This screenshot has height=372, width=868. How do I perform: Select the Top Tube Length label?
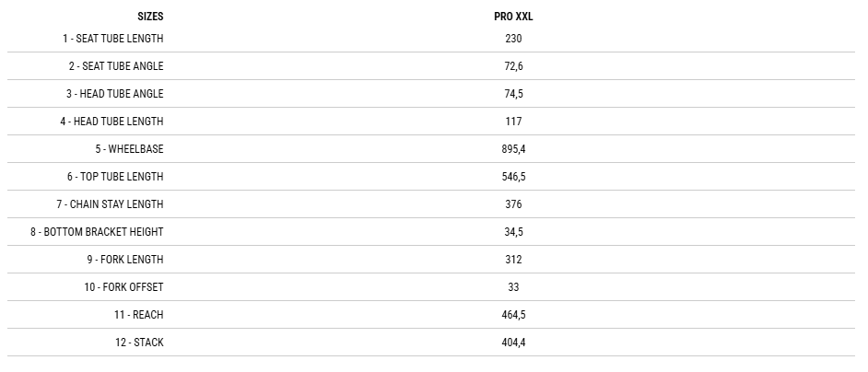click(x=114, y=177)
